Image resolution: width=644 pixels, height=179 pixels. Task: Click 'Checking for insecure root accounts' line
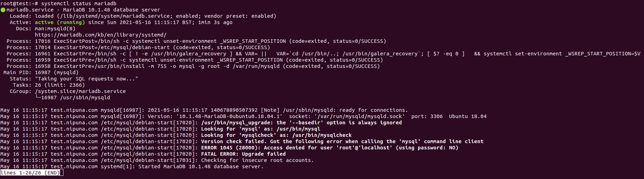(257, 160)
